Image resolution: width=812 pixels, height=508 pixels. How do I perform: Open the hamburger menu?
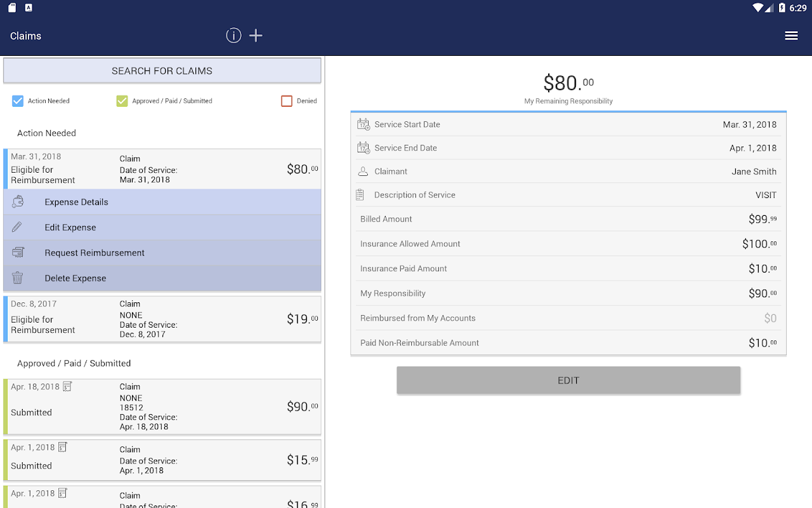791,36
